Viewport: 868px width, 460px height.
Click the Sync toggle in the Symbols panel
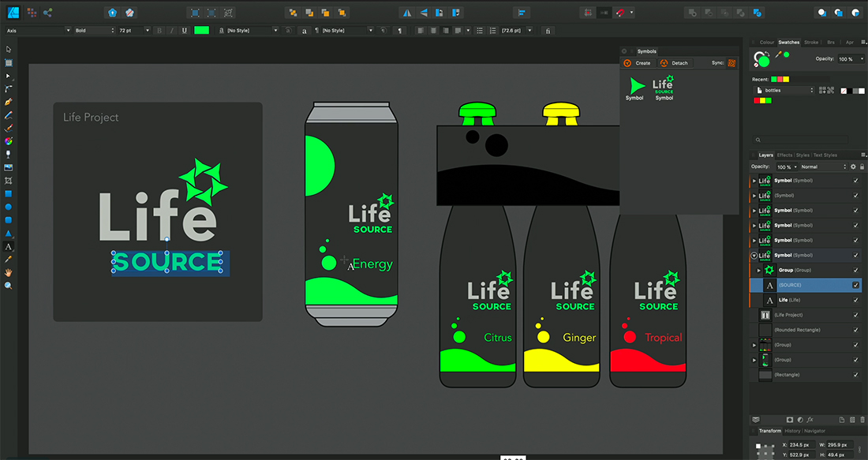point(731,62)
